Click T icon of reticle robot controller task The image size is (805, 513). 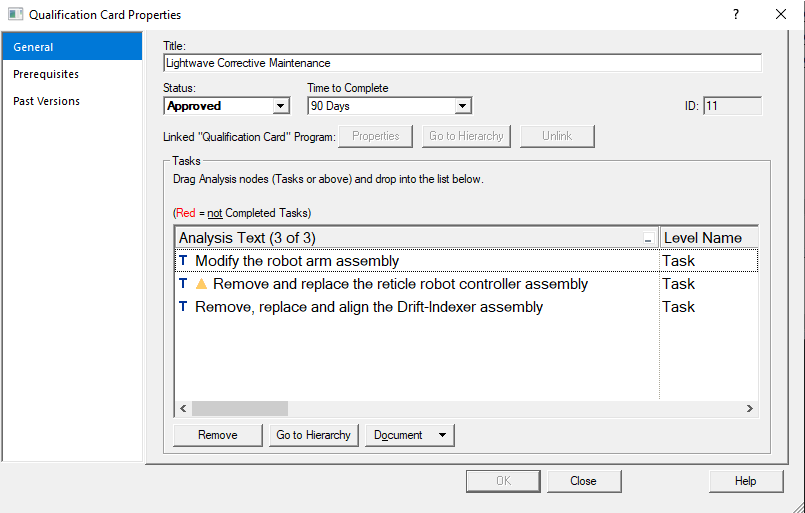coord(183,283)
